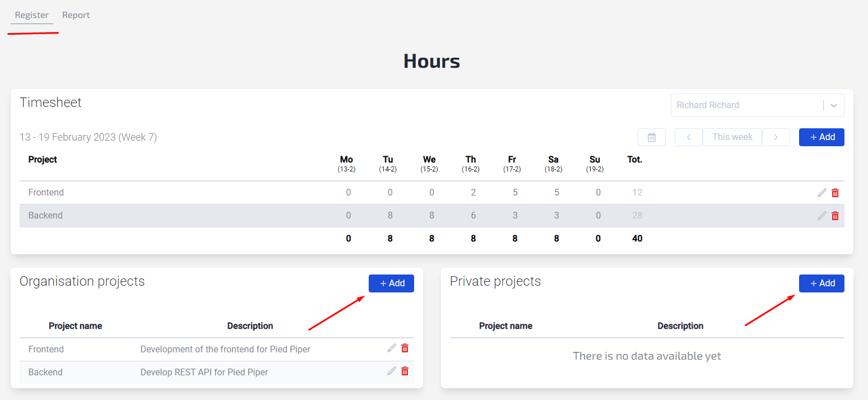Expand the Richard Richard user dropdown
Screen dimensions: 868x400
click(745, 105)
